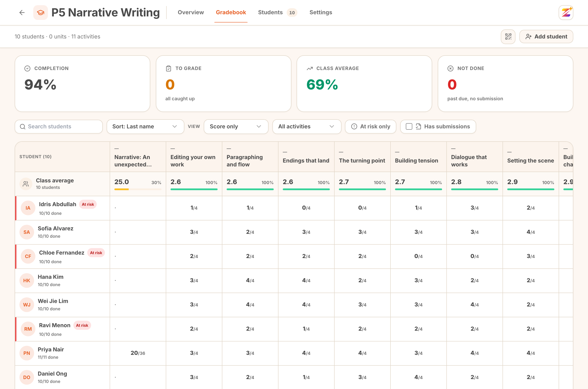Click the Has submissions document icon
The width and height of the screenshot is (588, 389).
(418, 126)
